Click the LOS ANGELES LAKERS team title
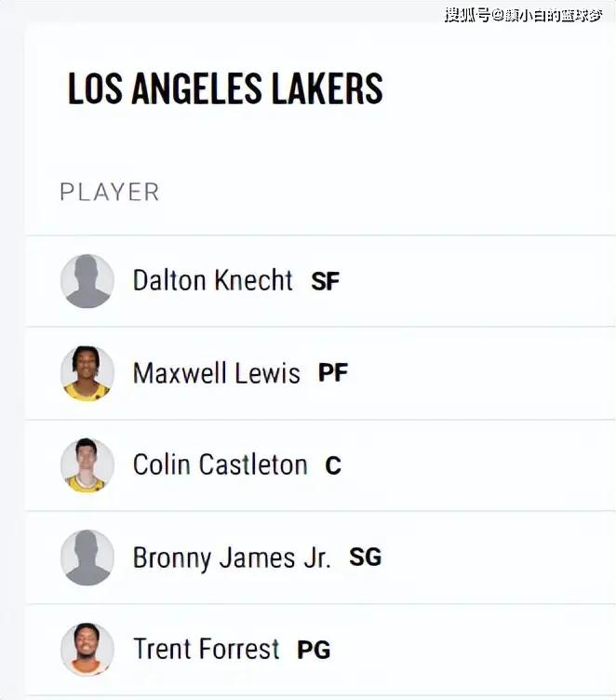This screenshot has width=616, height=700. tap(225, 89)
